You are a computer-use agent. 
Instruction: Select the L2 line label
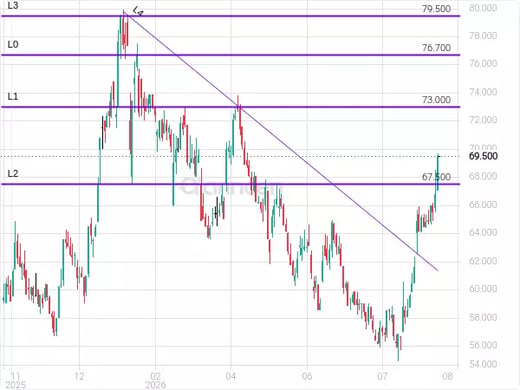pos(13,174)
